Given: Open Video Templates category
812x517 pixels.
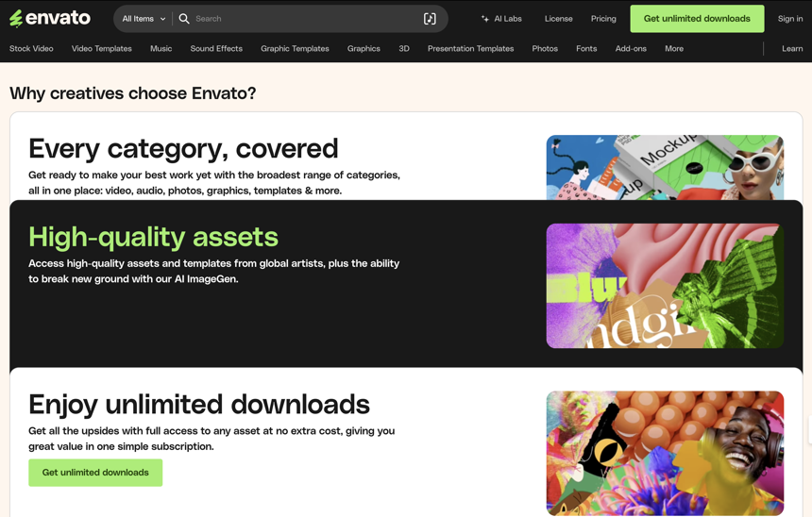Looking at the screenshot, I should (102, 49).
